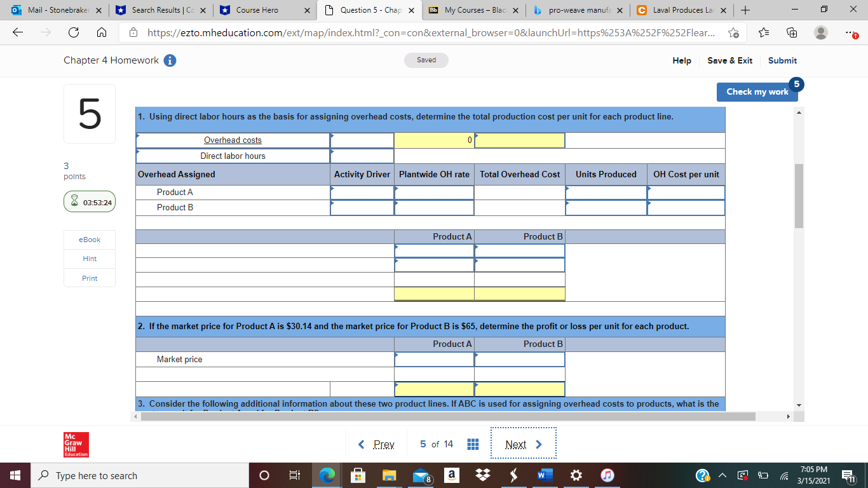Open a new browser tab with the plus button

click(747, 10)
